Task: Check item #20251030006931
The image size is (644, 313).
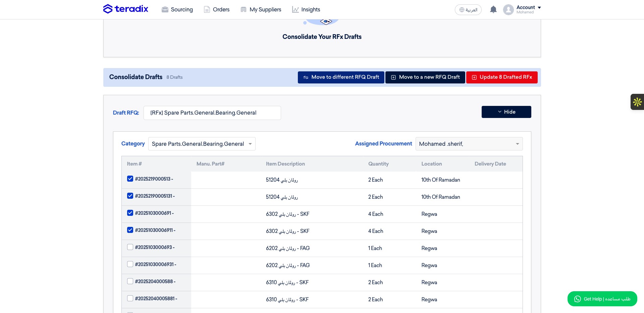Action: click(130, 264)
